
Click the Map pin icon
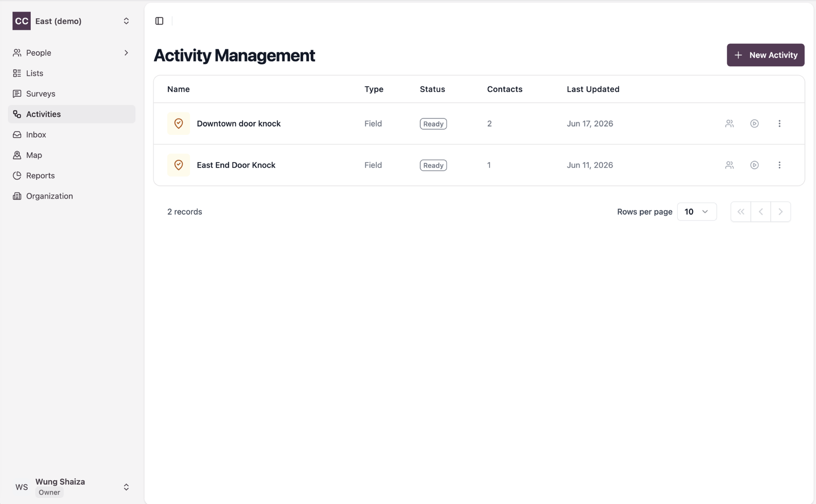click(x=17, y=155)
